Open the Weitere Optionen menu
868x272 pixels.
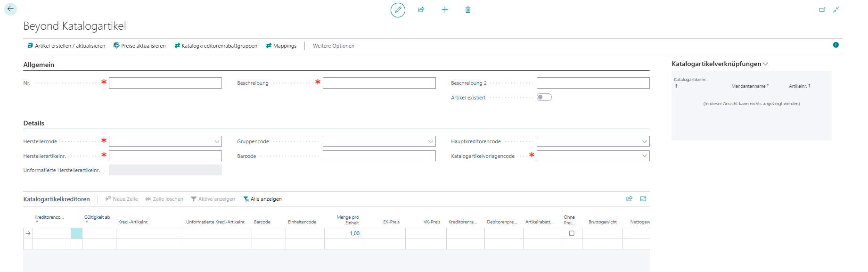coord(333,46)
